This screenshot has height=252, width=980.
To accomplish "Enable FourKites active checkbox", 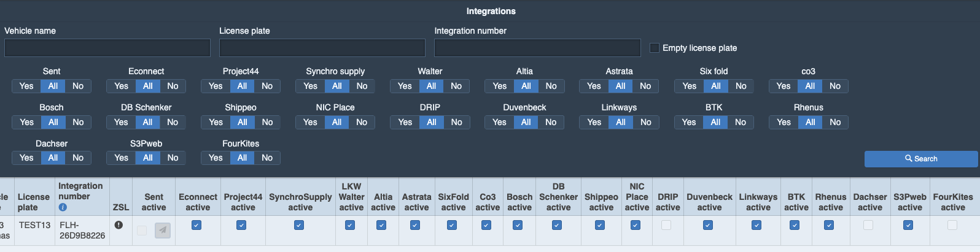I will point(952,225).
